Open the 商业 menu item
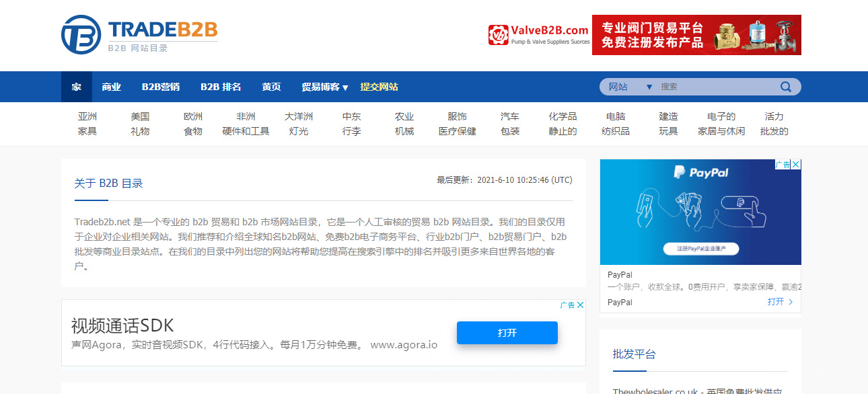 [x=112, y=87]
